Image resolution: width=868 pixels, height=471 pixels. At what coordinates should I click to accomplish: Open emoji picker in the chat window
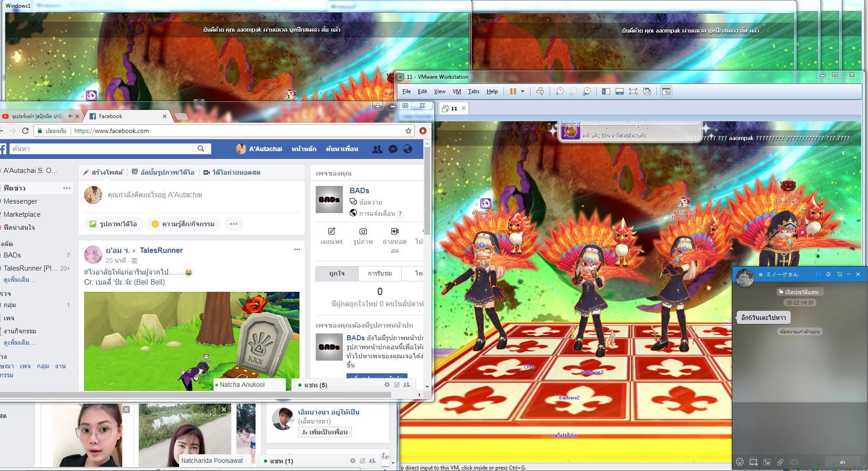pos(740,462)
